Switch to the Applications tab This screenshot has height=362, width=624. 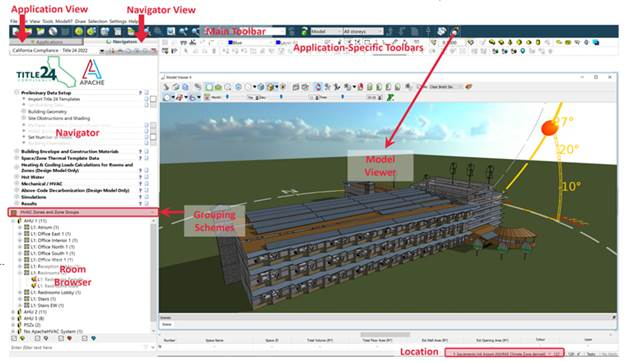click(x=47, y=42)
